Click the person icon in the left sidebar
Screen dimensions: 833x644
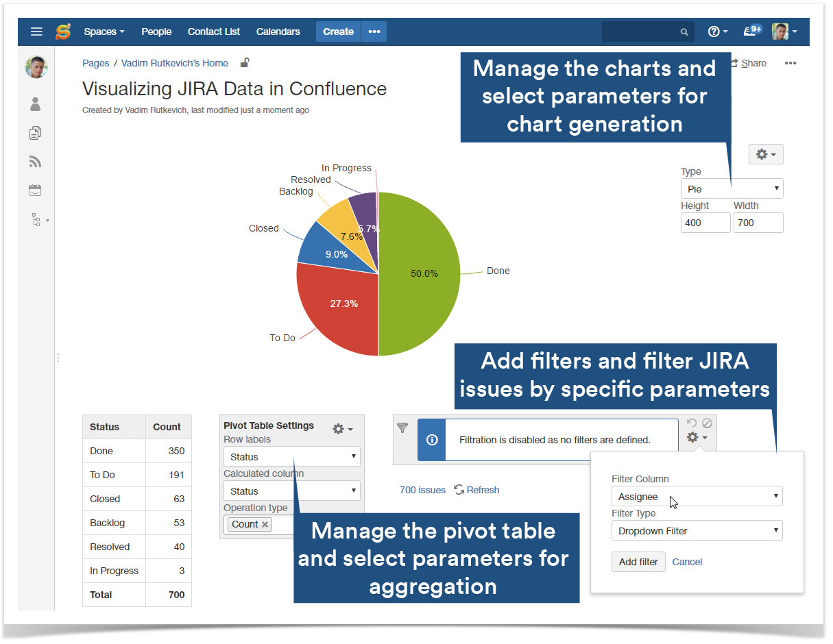[x=35, y=104]
